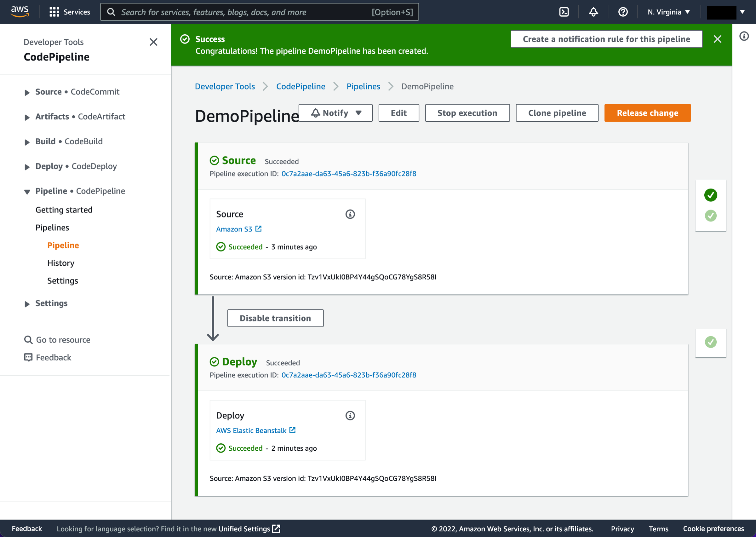Click the AWS logo home icon
The image size is (756, 537).
20,12
